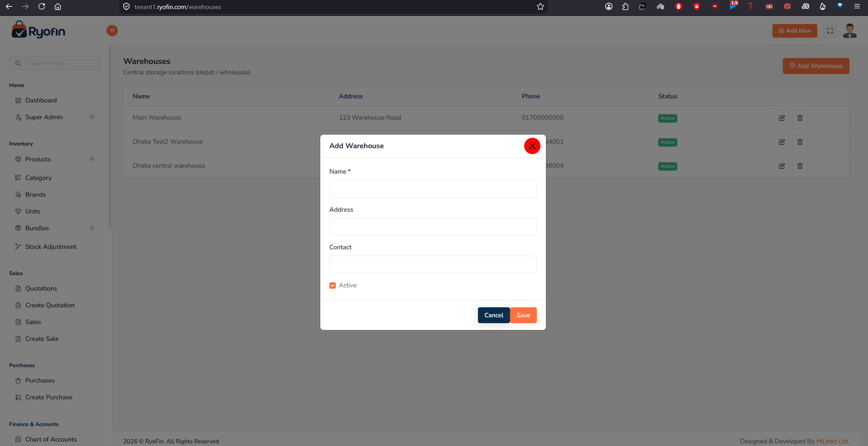Click the Create Sale icon in sidebar
This screenshot has height=446, width=868.
(18, 339)
